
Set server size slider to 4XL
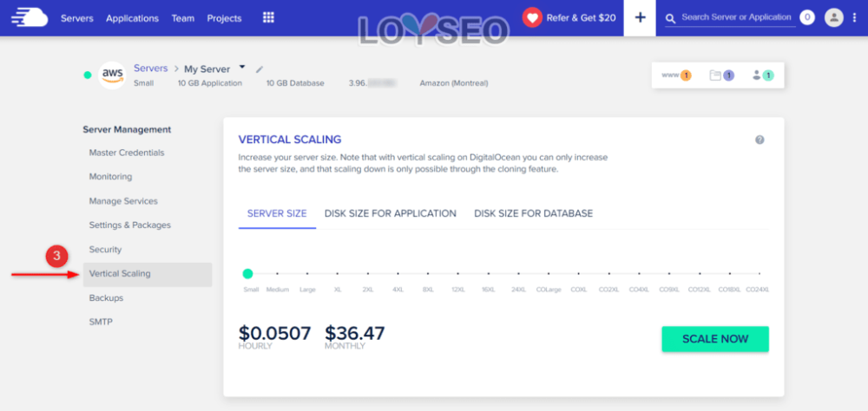(x=398, y=274)
